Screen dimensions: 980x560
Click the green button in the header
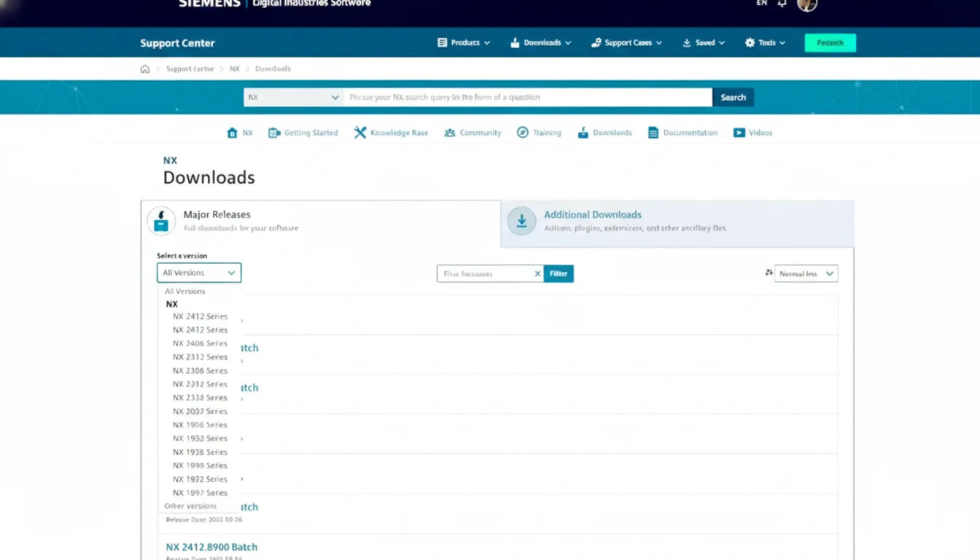click(x=830, y=43)
